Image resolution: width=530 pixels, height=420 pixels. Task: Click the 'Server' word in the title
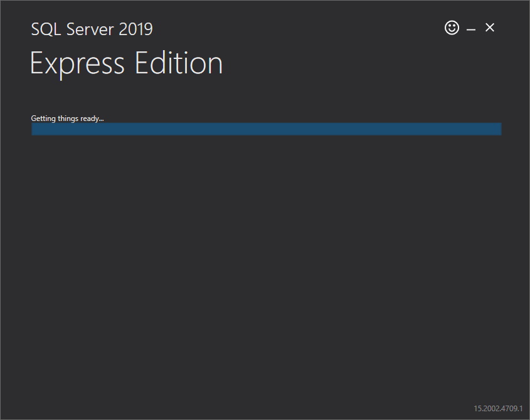point(90,29)
